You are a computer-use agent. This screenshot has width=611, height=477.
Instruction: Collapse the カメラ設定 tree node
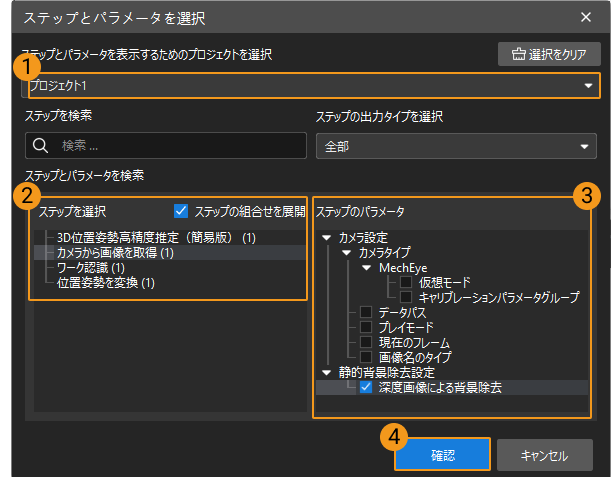(328, 238)
